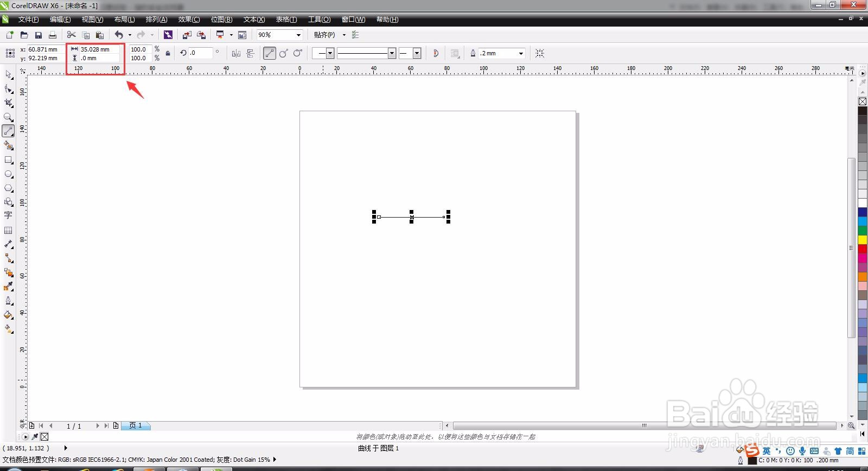Open the 效果(C) menu
The width and height of the screenshot is (868, 471).
189,20
